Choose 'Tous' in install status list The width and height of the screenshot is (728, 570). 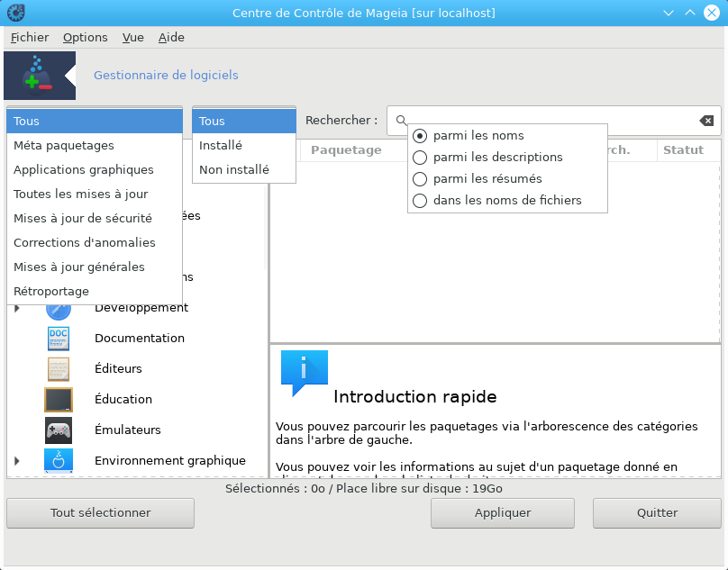click(x=244, y=122)
